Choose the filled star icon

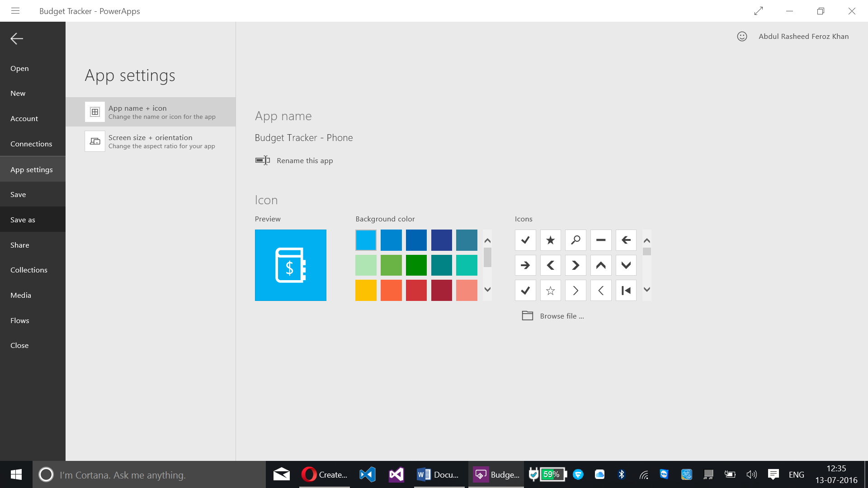(x=550, y=240)
